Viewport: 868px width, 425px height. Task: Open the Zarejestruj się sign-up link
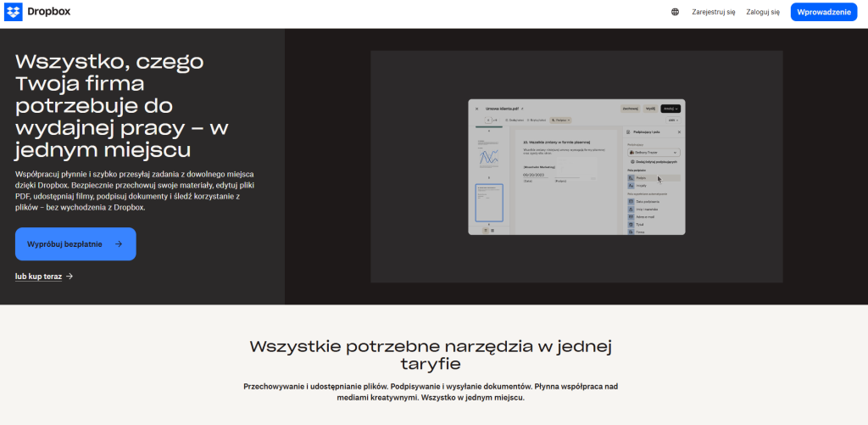click(x=714, y=12)
